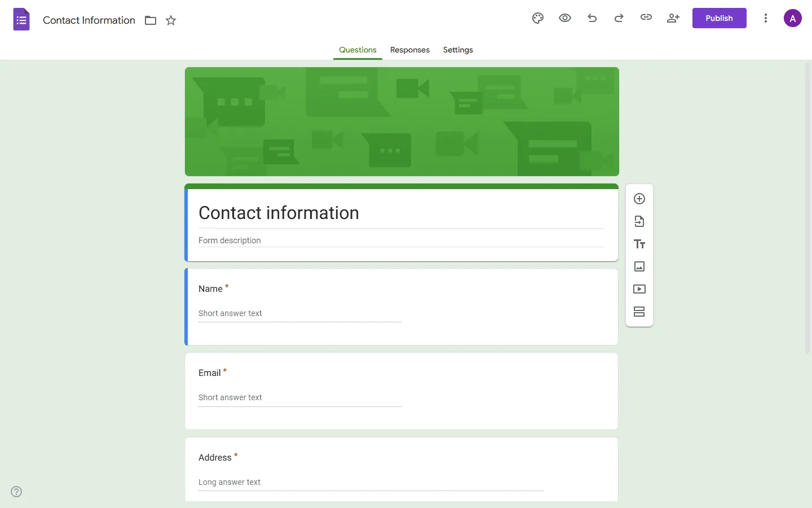Move the form to a folder
The width and height of the screenshot is (812, 508).
150,20
